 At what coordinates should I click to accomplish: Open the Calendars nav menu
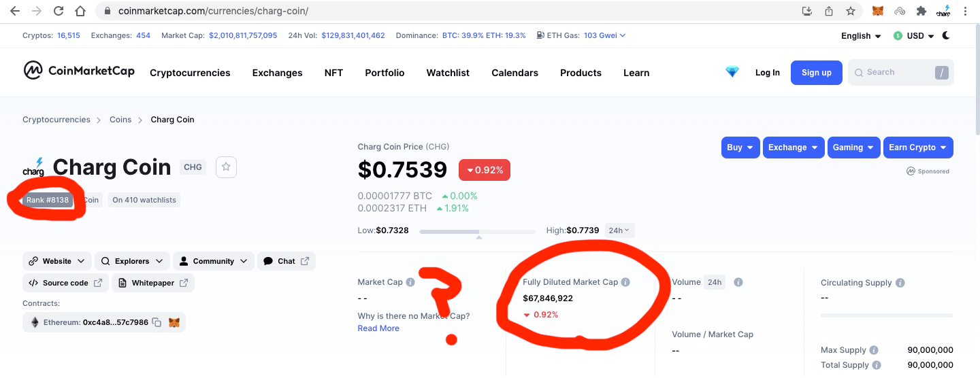point(514,73)
